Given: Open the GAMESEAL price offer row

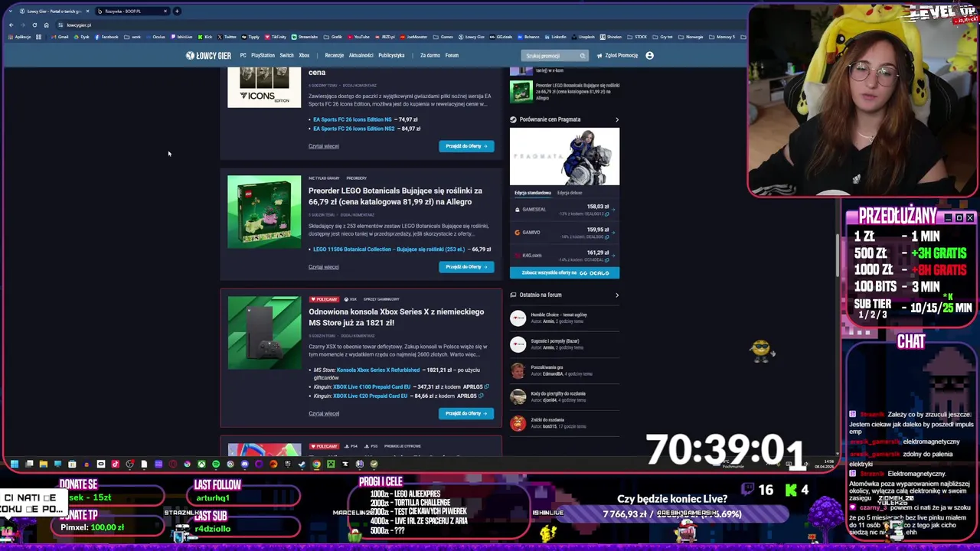Looking at the screenshot, I should [x=564, y=210].
